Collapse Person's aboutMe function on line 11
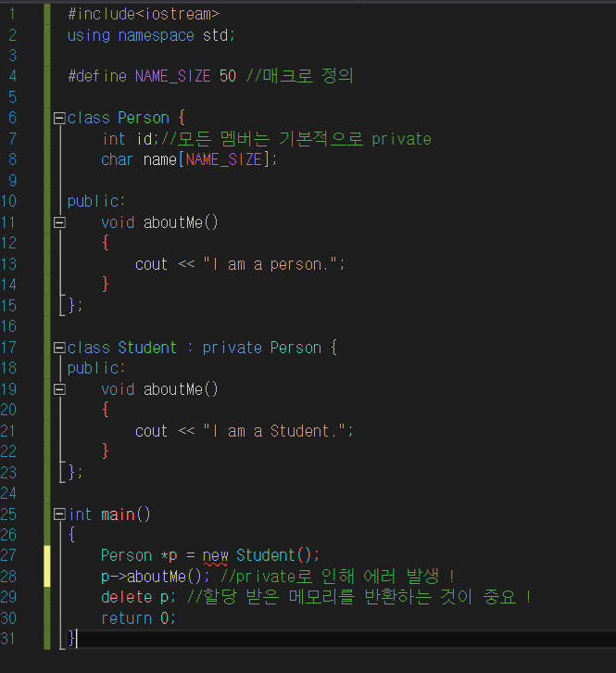The height and width of the screenshot is (673, 616). click(59, 222)
